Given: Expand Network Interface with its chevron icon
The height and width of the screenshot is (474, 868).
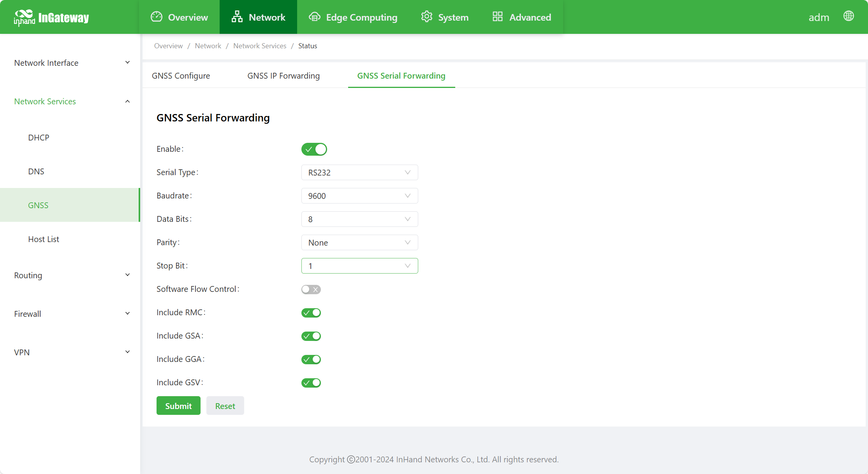Looking at the screenshot, I should tap(127, 63).
